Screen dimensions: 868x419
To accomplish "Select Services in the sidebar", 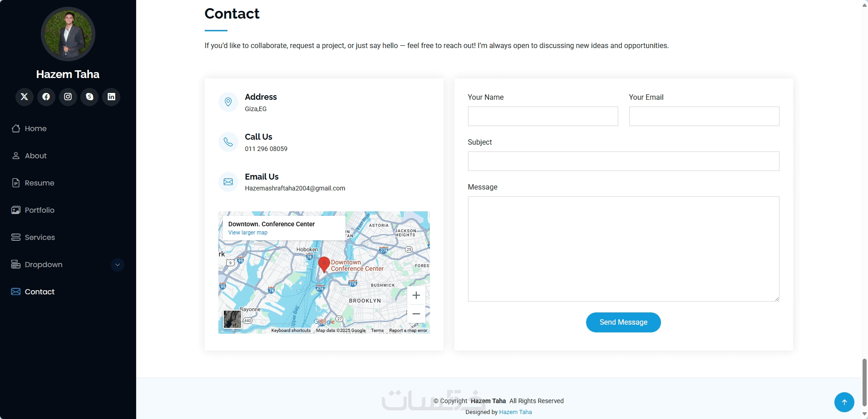I will point(39,238).
